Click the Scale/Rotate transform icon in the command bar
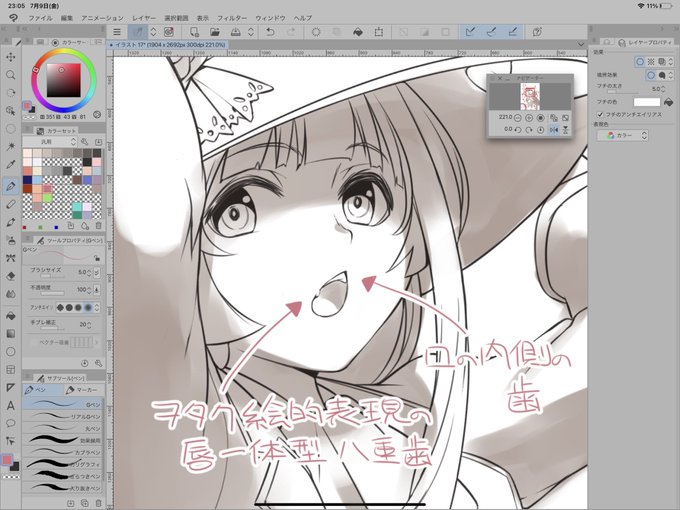 [x=379, y=32]
